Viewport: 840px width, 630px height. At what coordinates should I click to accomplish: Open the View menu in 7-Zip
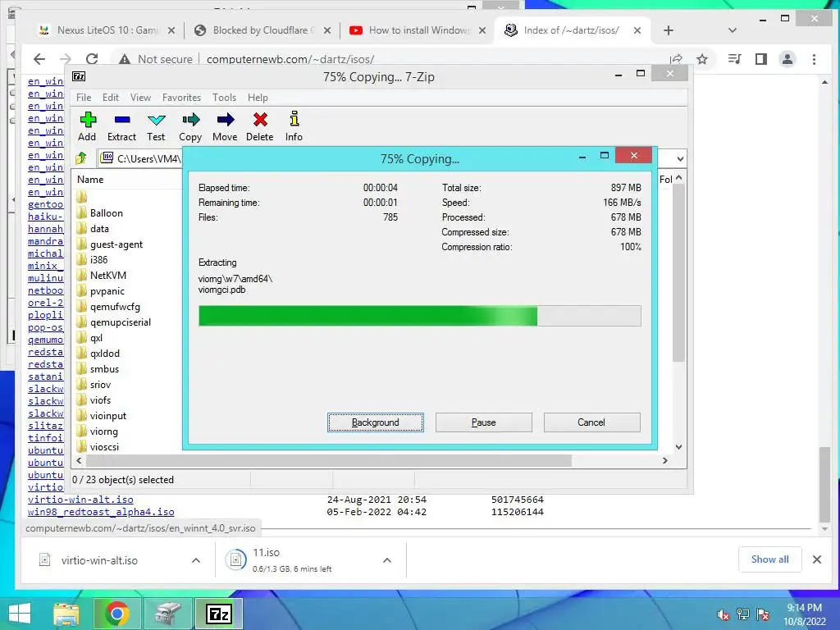click(140, 98)
